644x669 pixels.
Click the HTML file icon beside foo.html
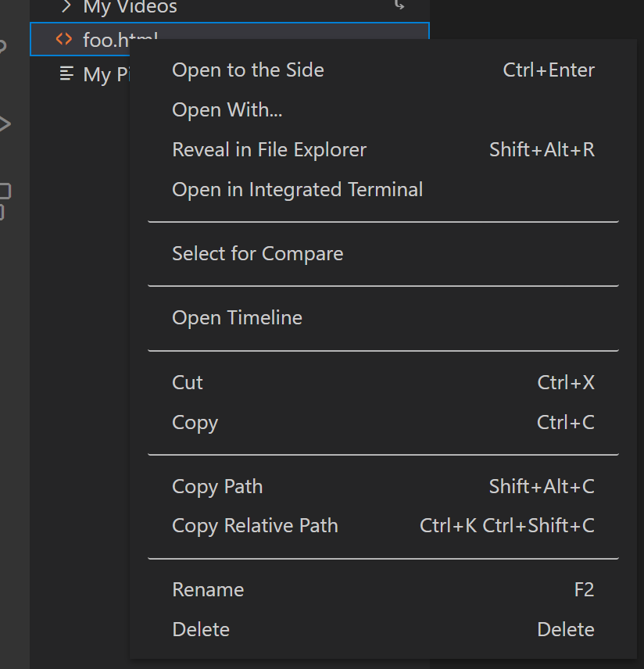pyautogui.click(x=63, y=39)
